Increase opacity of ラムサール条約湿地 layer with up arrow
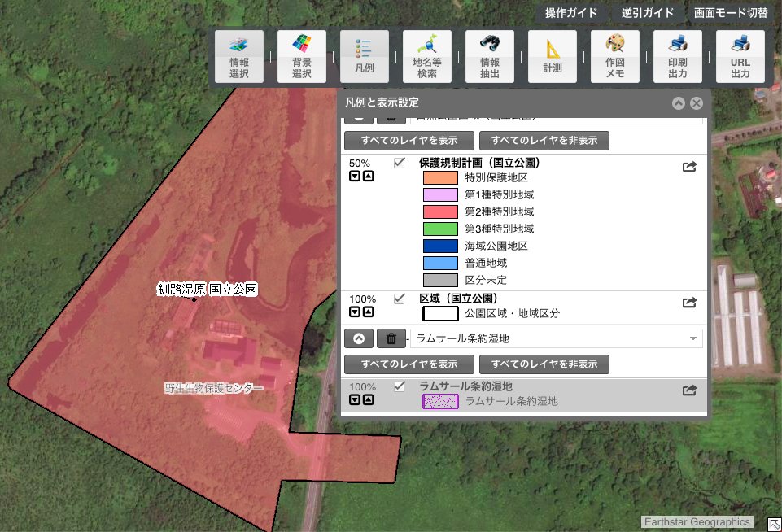The height and width of the screenshot is (532, 782). pos(368,399)
